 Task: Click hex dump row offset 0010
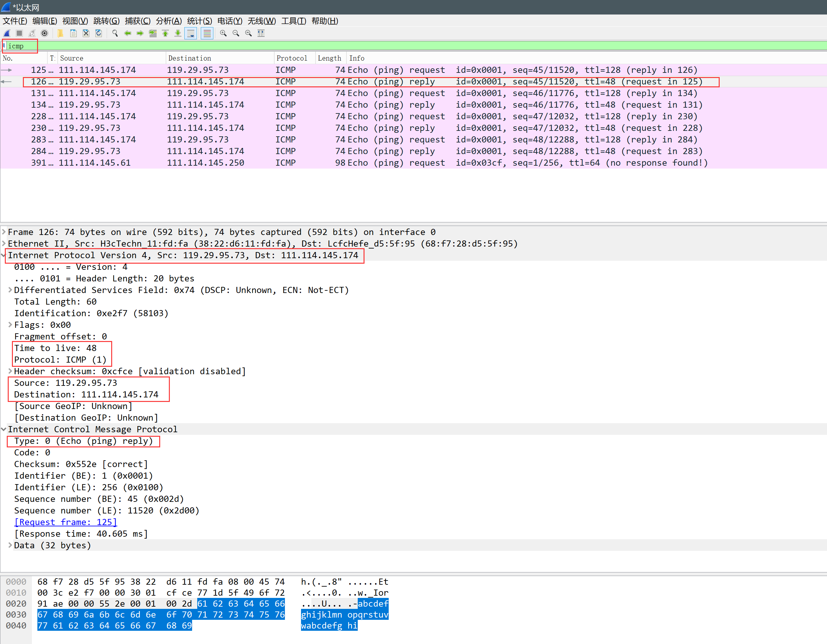[16, 592]
